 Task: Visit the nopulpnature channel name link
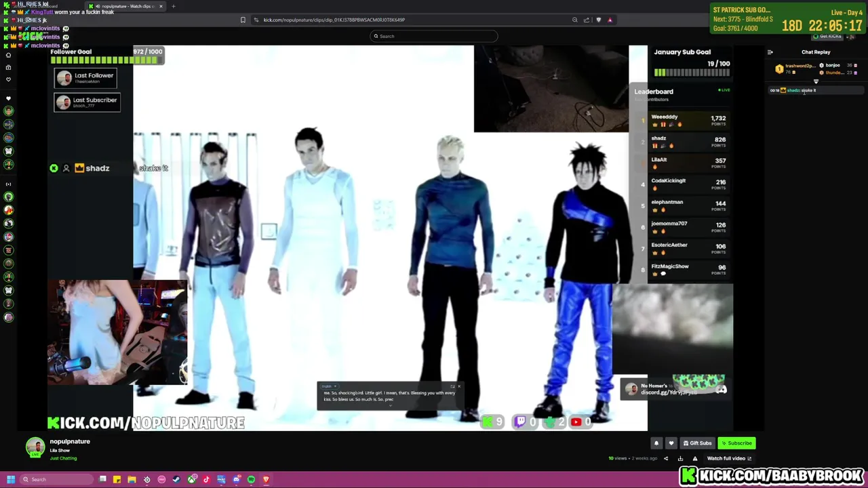pyautogui.click(x=70, y=441)
